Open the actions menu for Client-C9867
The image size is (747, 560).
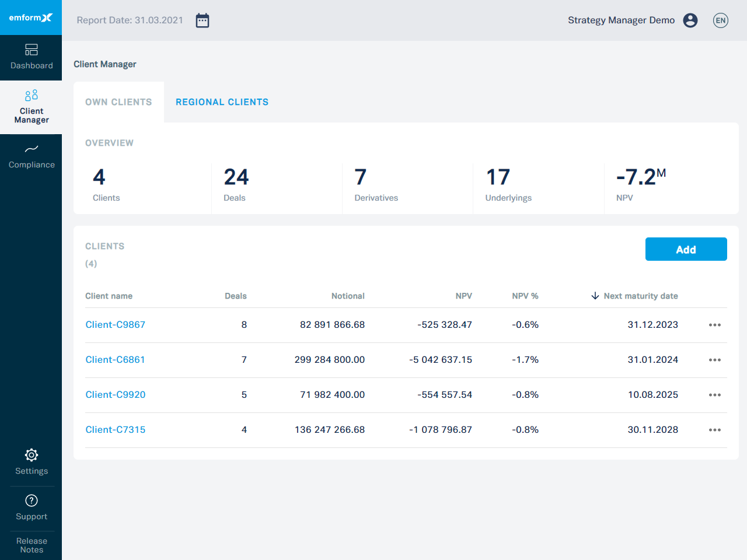(714, 325)
